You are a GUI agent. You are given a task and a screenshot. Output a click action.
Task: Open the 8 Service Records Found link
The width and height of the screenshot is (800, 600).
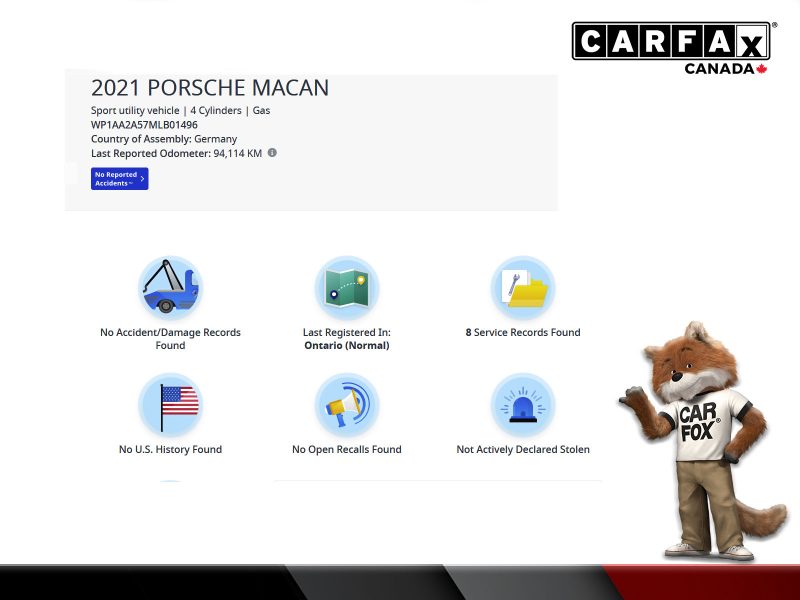point(522,333)
